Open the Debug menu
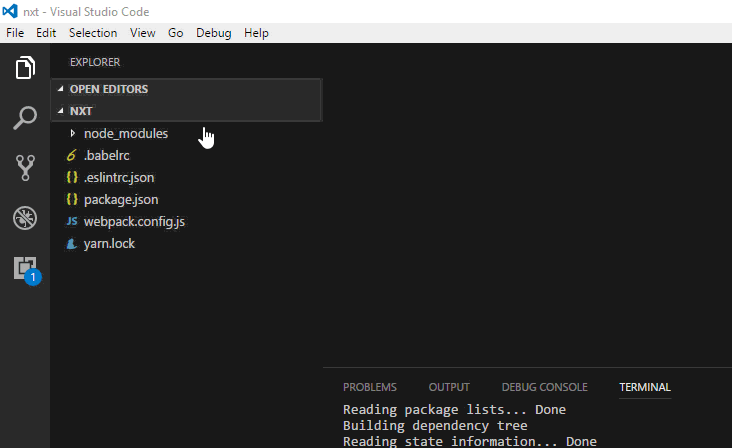The image size is (732, 448). tap(213, 33)
